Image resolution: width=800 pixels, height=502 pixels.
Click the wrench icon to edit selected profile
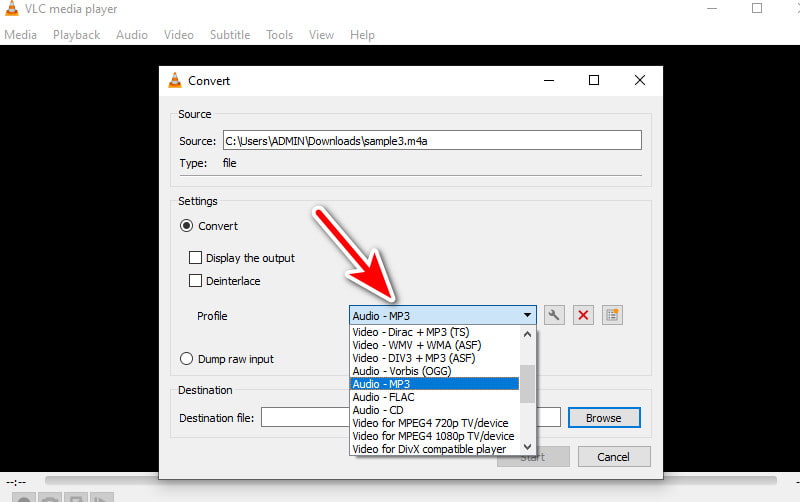point(554,316)
